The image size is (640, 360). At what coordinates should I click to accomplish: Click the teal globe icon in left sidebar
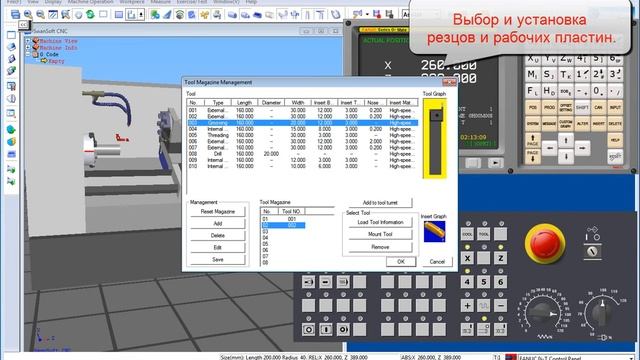[x=11, y=130]
